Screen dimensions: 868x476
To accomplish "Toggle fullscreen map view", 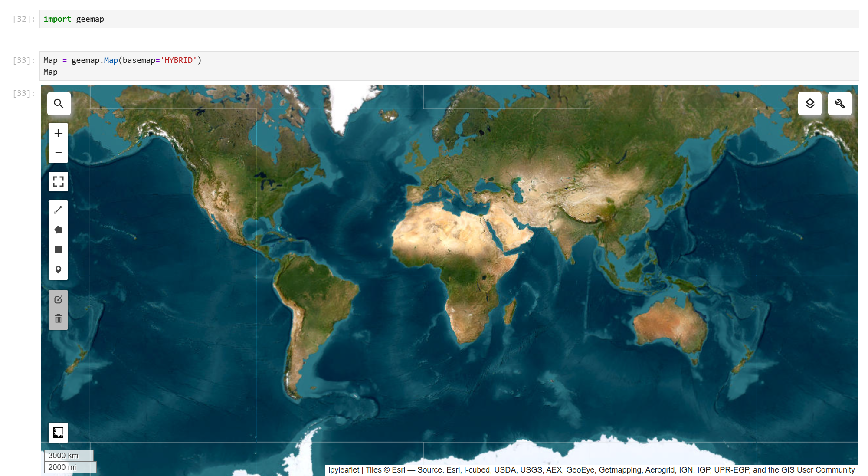I will click(59, 181).
